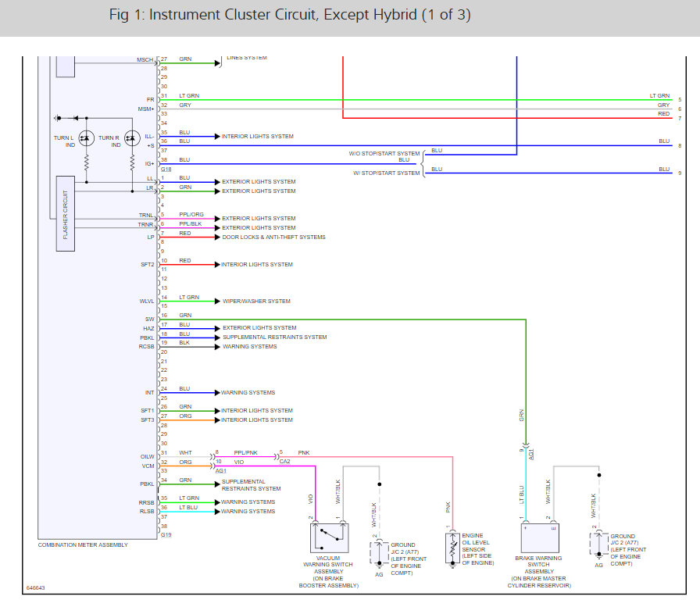Screen dimensions: 700x607
Task: Click the OILW pin label
Action: (x=148, y=456)
